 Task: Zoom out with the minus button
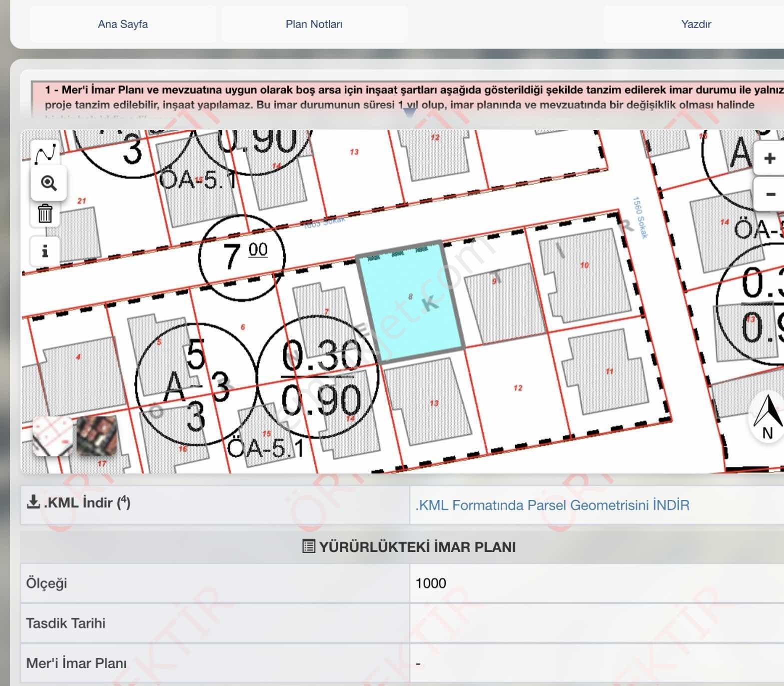tap(770, 194)
